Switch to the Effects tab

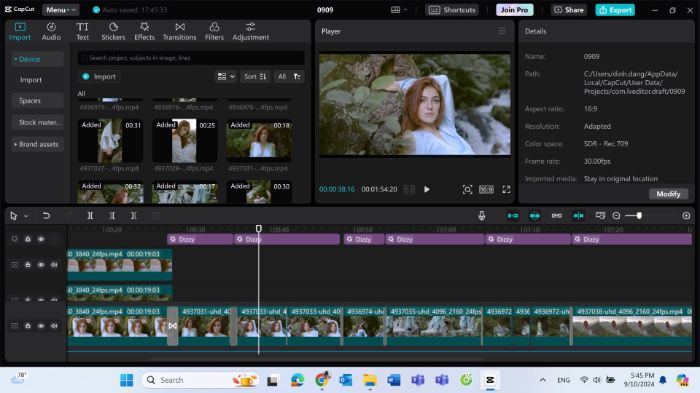(144, 32)
